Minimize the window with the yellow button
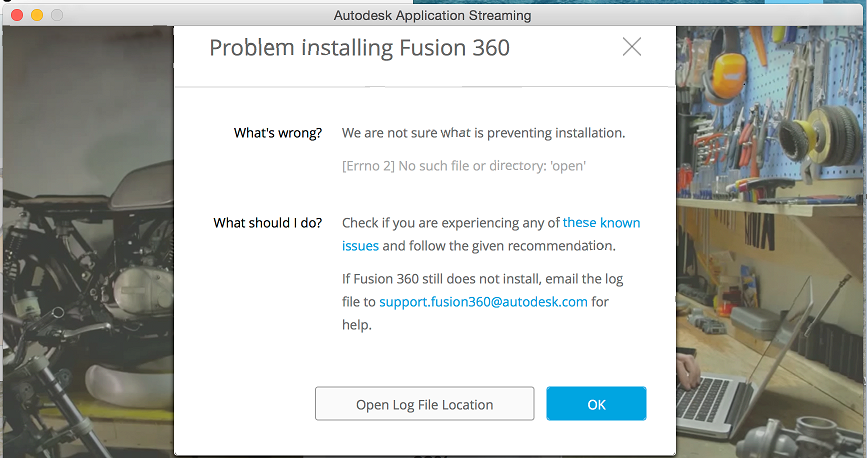This screenshot has width=867, height=458. (x=37, y=15)
